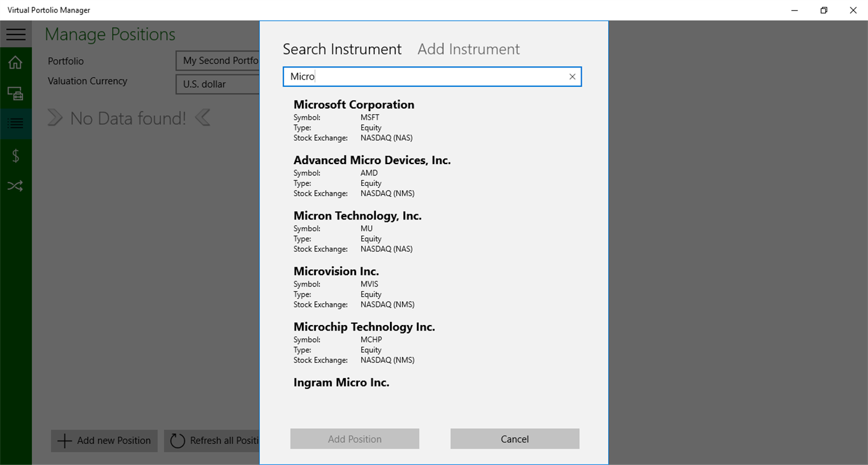Click the Add Position button

coord(354,439)
